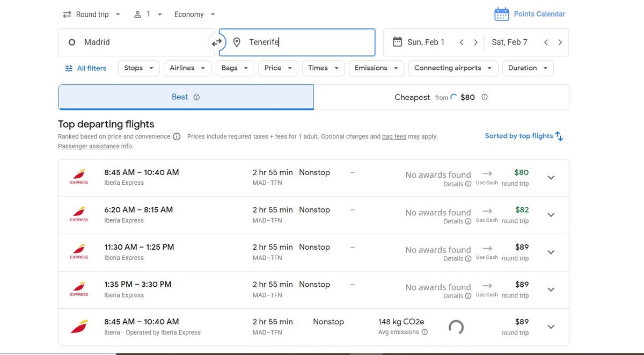Image resolution: width=644 pixels, height=355 pixels.
Task: Open the Points Calendar via its calendar icon
Action: click(501, 13)
